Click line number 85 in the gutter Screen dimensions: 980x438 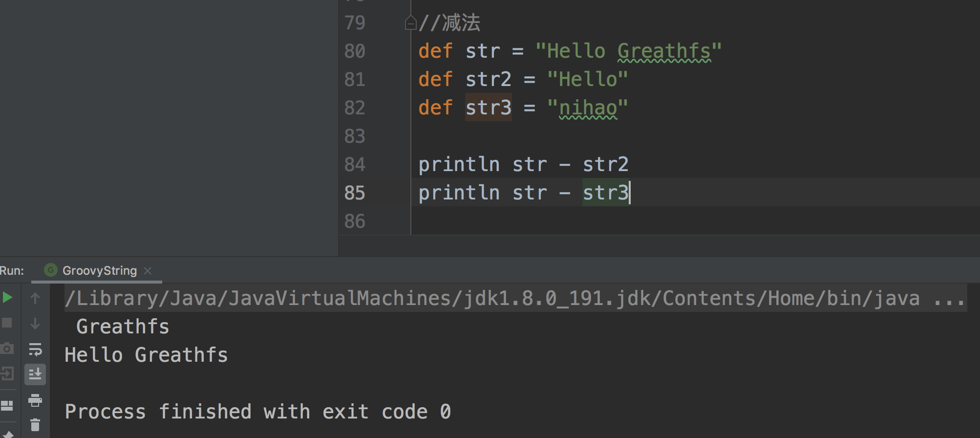(x=355, y=193)
